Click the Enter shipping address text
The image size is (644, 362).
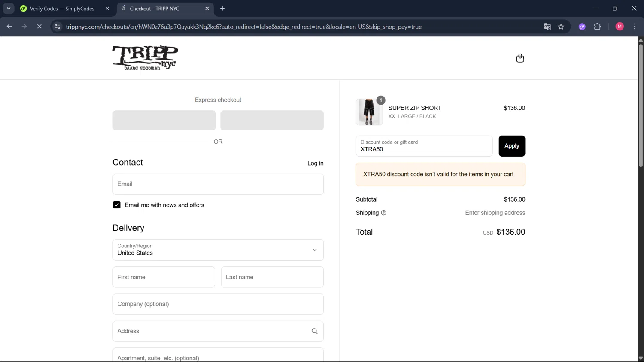pyautogui.click(x=495, y=213)
